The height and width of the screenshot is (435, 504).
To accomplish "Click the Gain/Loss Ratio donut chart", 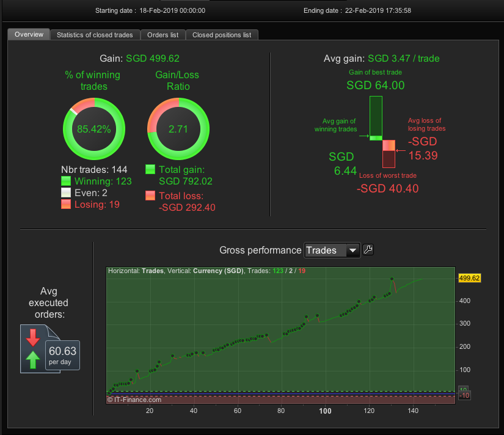I will pos(178,129).
